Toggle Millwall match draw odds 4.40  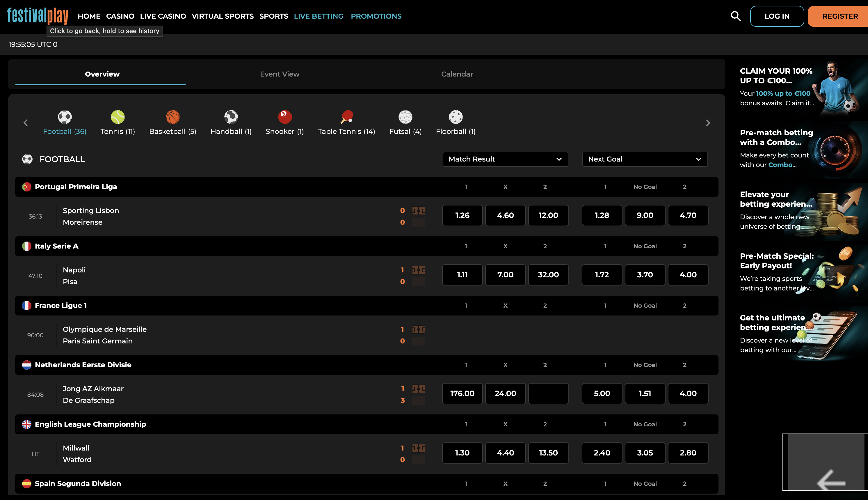pos(505,453)
